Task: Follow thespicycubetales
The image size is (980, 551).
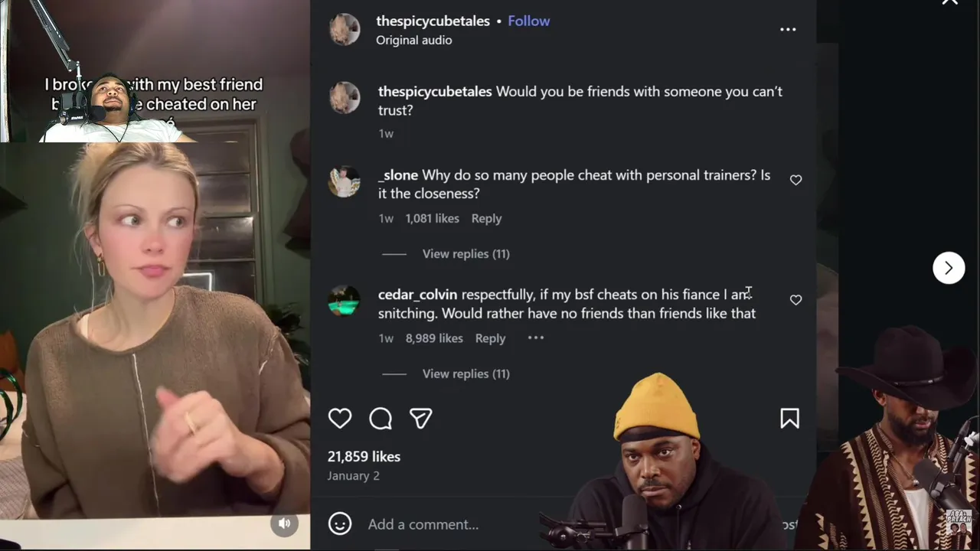Action: (528, 21)
